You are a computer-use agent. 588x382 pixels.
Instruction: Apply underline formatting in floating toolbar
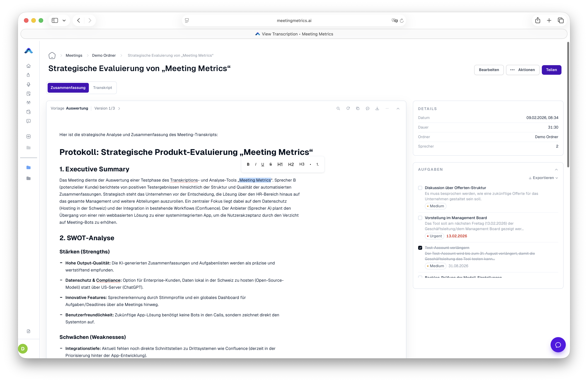pyautogui.click(x=263, y=164)
